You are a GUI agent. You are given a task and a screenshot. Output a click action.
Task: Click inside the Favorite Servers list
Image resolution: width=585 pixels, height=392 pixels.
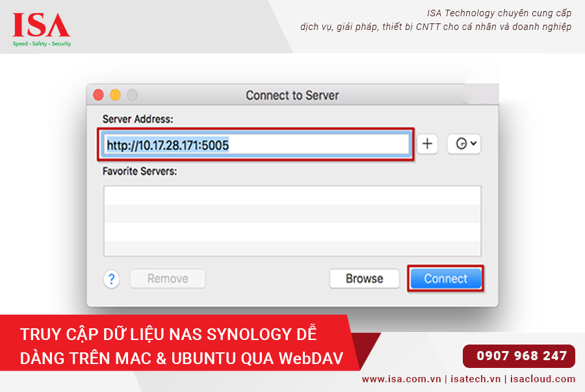tap(292, 221)
